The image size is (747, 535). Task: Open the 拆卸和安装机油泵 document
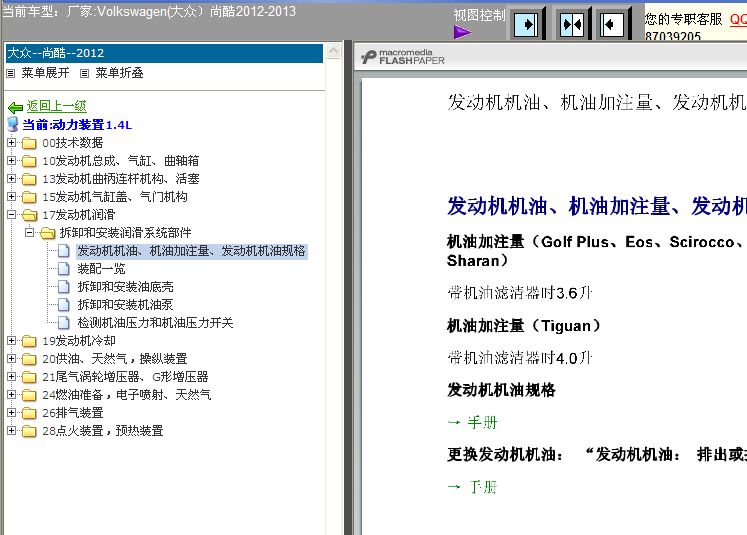(125, 305)
